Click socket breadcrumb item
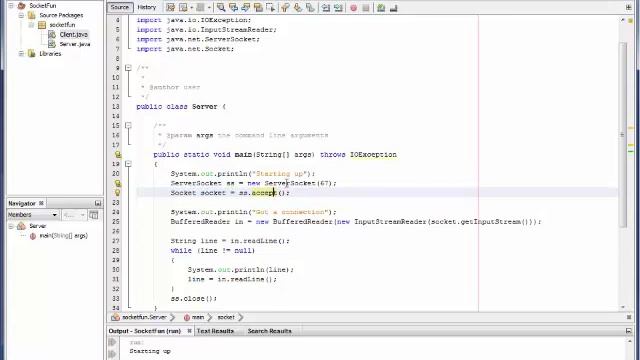This screenshot has width=640, height=360. click(x=226, y=317)
